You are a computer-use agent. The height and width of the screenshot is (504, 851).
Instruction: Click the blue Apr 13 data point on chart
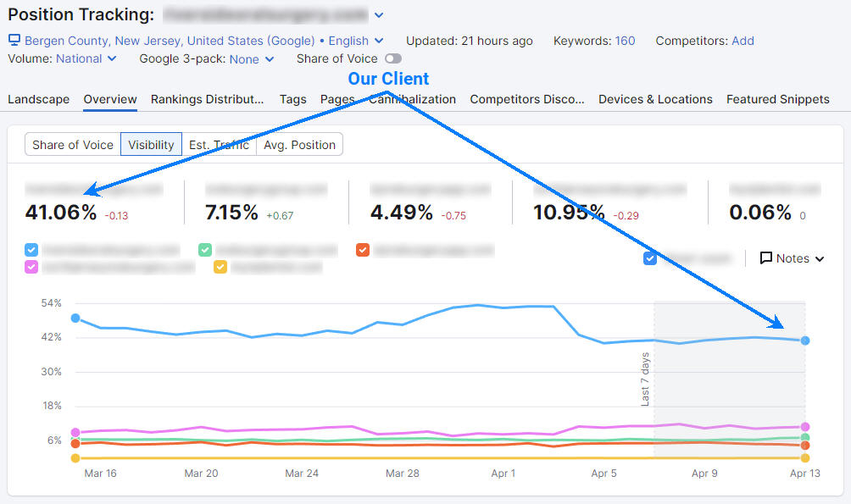(x=804, y=341)
